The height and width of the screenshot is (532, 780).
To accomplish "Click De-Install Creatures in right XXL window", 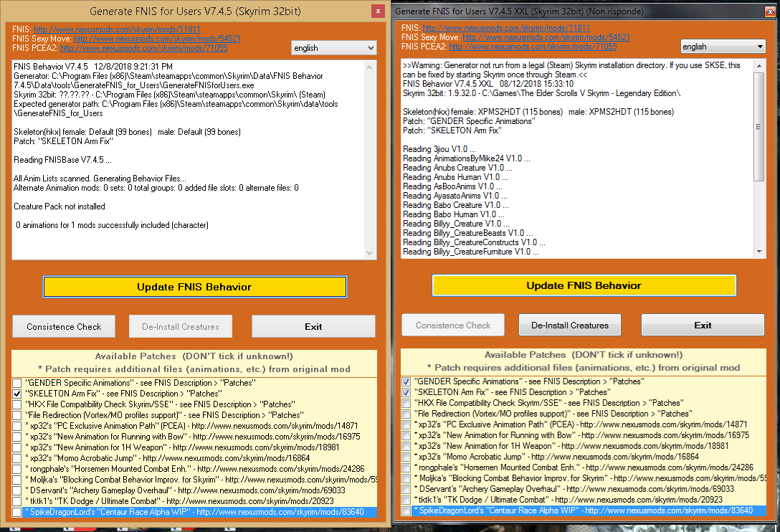I will [569, 325].
